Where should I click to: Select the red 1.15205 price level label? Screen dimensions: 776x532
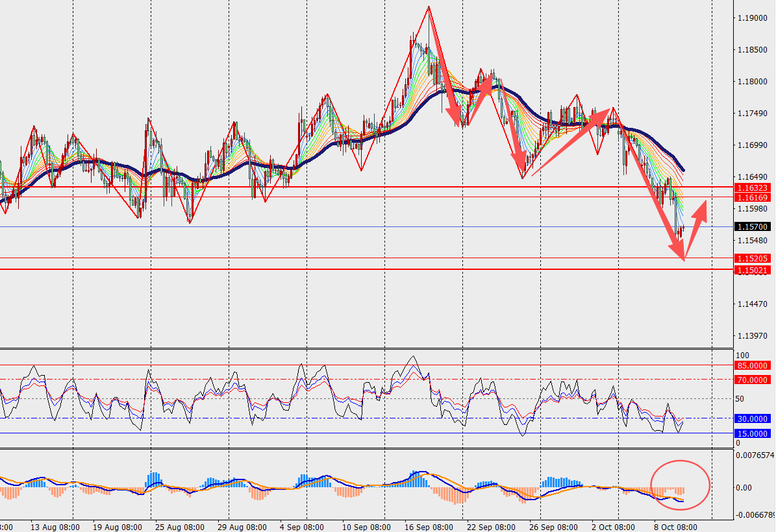pos(752,258)
